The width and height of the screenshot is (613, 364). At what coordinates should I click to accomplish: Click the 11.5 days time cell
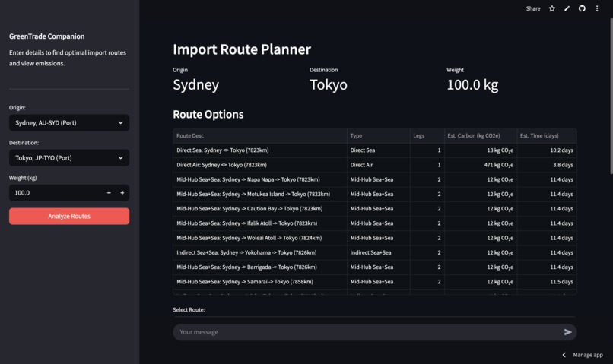[x=547, y=282]
